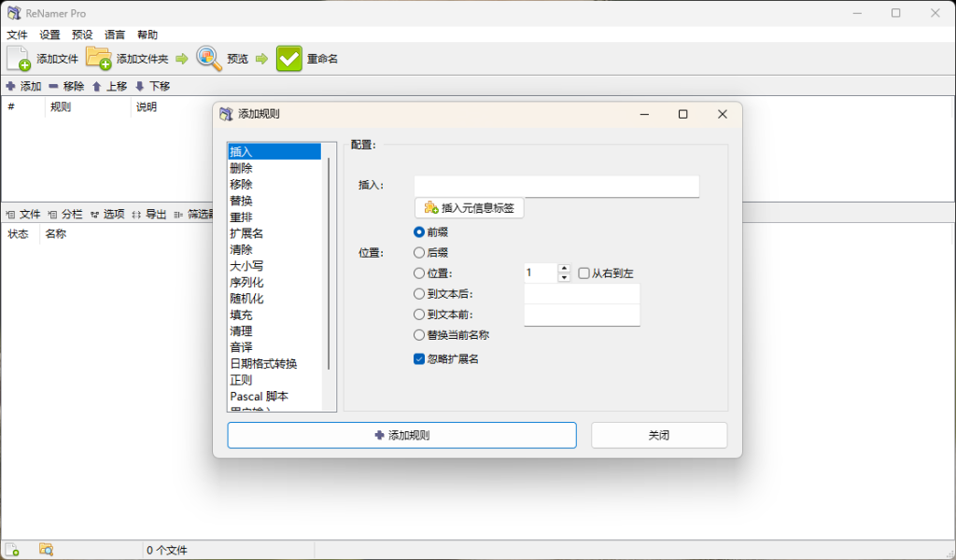Viewport: 956px width, 560px height.
Task: Click the 移除 minus icon
Action: [53, 86]
